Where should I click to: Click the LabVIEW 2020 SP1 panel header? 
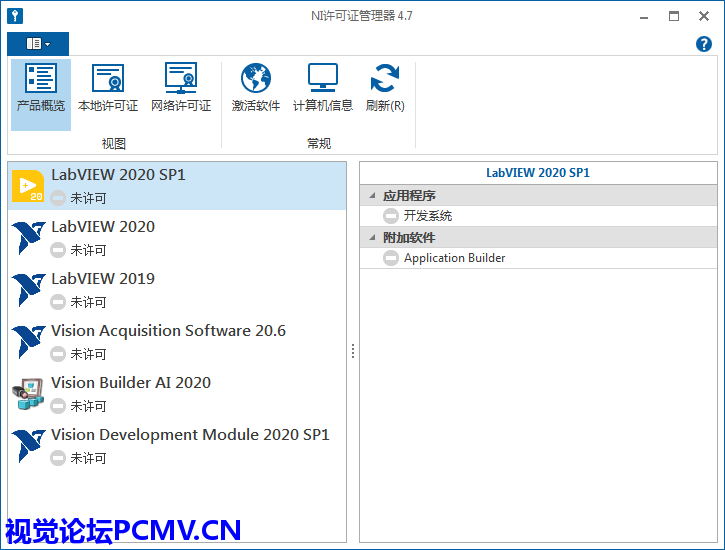[538, 173]
